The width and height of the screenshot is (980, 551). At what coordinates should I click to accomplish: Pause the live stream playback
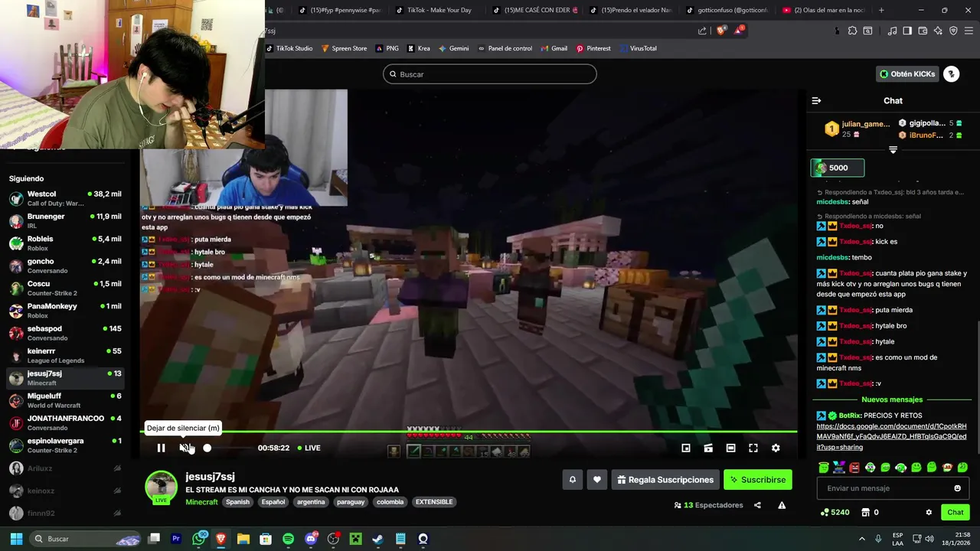pyautogui.click(x=161, y=448)
